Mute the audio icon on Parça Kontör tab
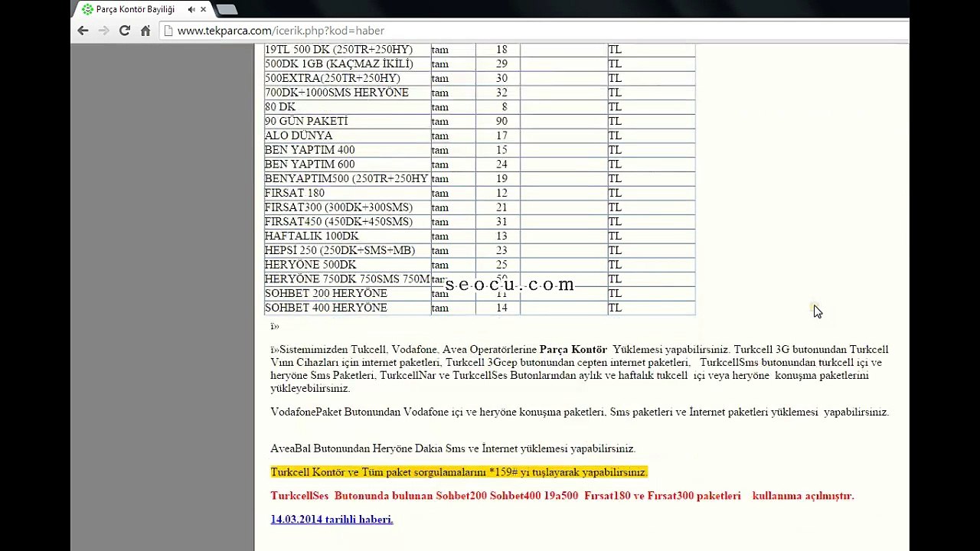Viewport: 980px width, 551px height. [x=191, y=9]
